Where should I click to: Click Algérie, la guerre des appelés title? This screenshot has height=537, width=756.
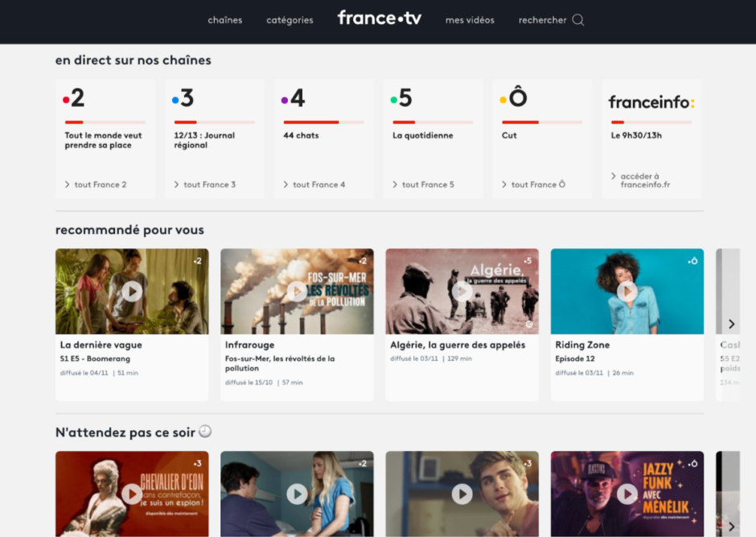click(x=458, y=345)
